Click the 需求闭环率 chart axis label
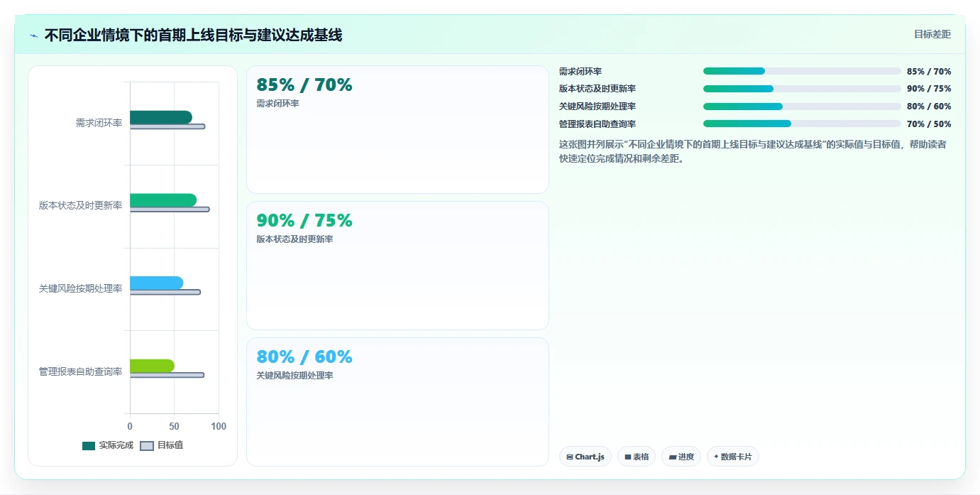 (99, 123)
